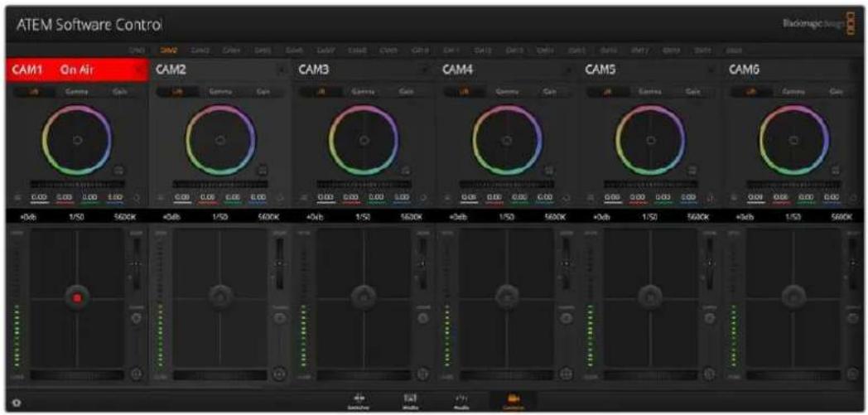Image resolution: width=868 pixels, height=415 pixels.
Task: Click the Blackmagic Design logo
Action: (x=821, y=26)
